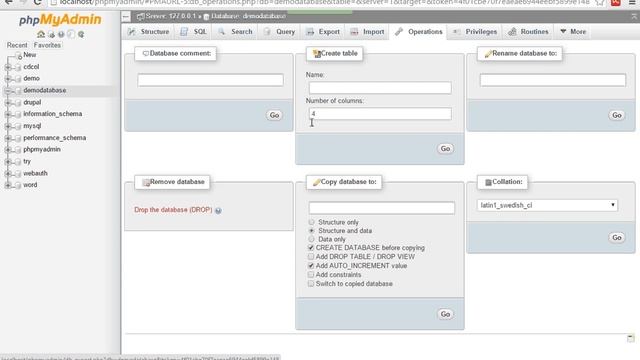Open the word database in tree
The width and height of the screenshot is (640, 360).
pyautogui.click(x=30, y=185)
